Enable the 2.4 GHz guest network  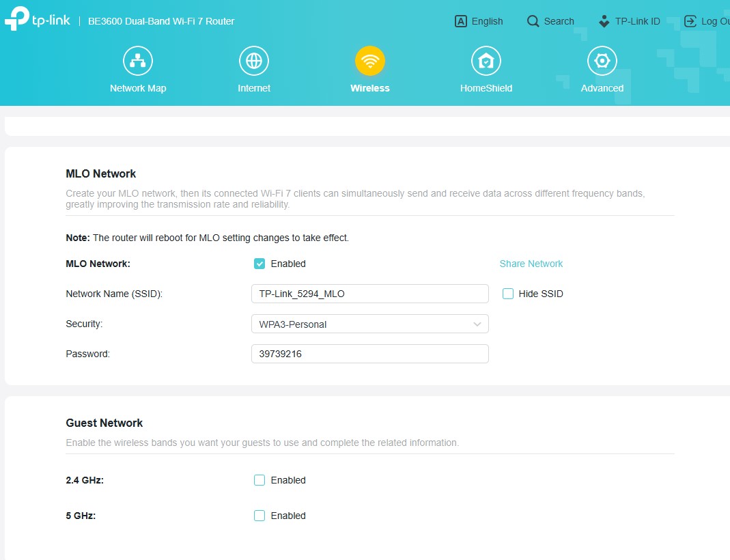coord(259,480)
